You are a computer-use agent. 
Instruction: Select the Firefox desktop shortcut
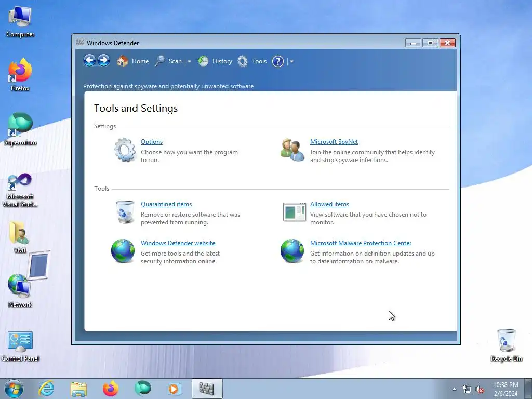(x=20, y=75)
